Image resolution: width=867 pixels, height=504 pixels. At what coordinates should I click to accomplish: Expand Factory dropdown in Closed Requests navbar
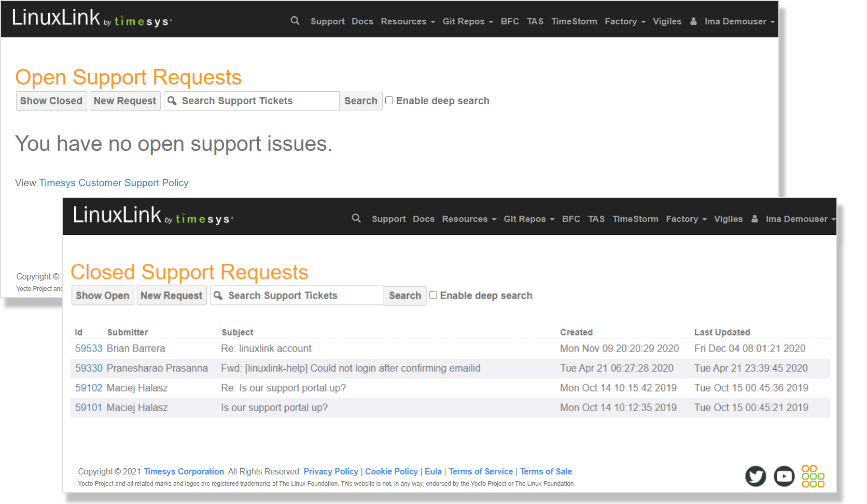[686, 219]
